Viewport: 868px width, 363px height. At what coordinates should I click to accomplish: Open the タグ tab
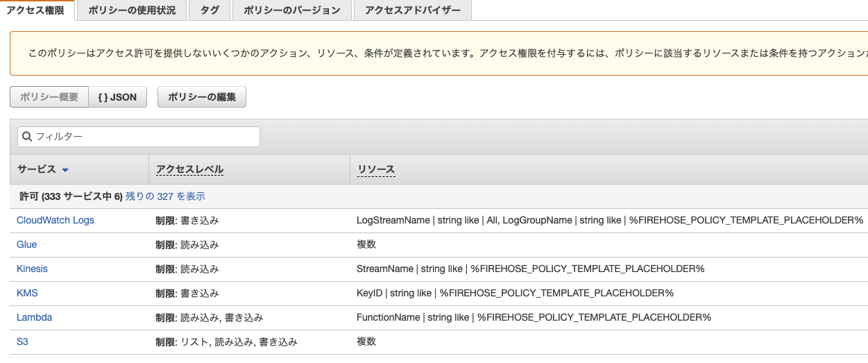coord(210,10)
